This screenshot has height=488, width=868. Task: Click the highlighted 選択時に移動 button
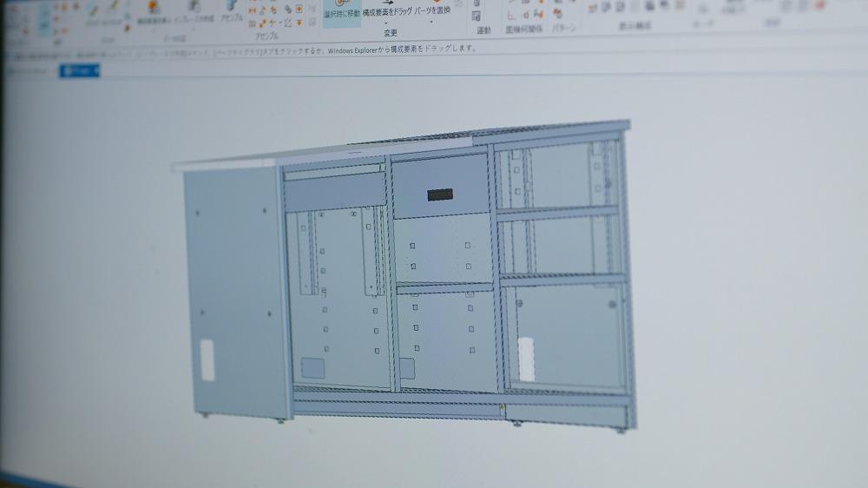coord(341,11)
